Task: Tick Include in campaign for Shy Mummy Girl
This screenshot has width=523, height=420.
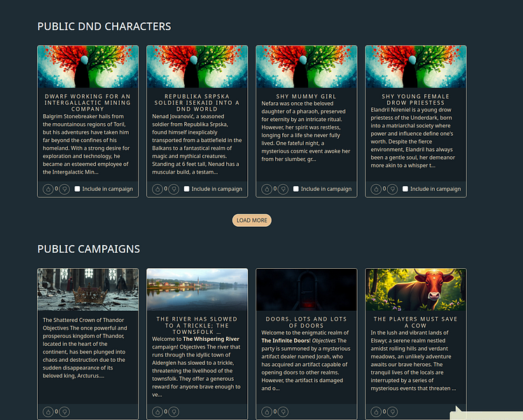Action: (x=296, y=189)
